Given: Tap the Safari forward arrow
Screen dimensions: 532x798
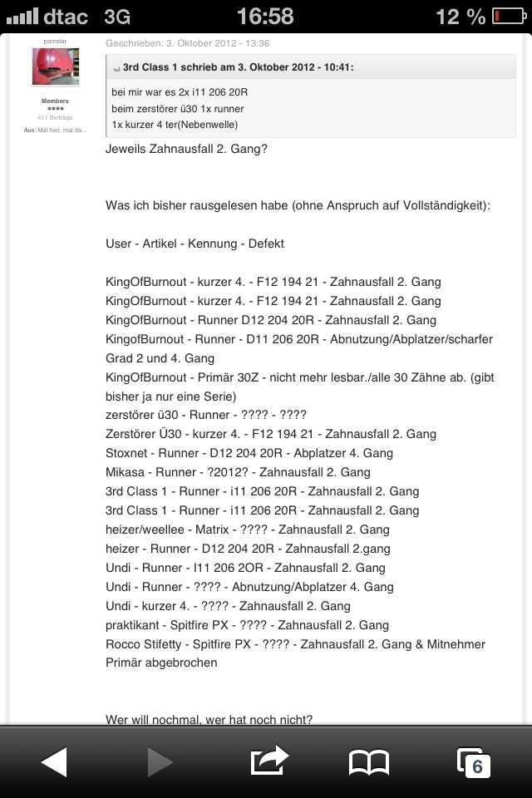Looking at the screenshot, I should [160, 761].
